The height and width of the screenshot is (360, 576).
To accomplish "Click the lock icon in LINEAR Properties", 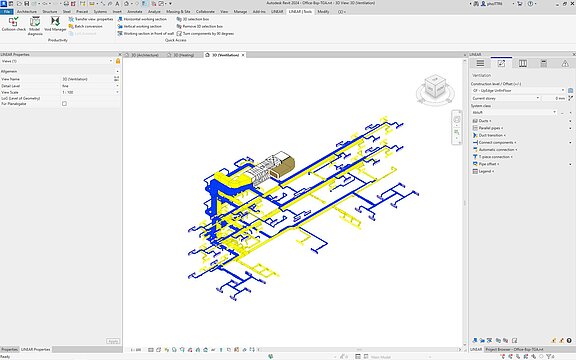I will (118, 61).
